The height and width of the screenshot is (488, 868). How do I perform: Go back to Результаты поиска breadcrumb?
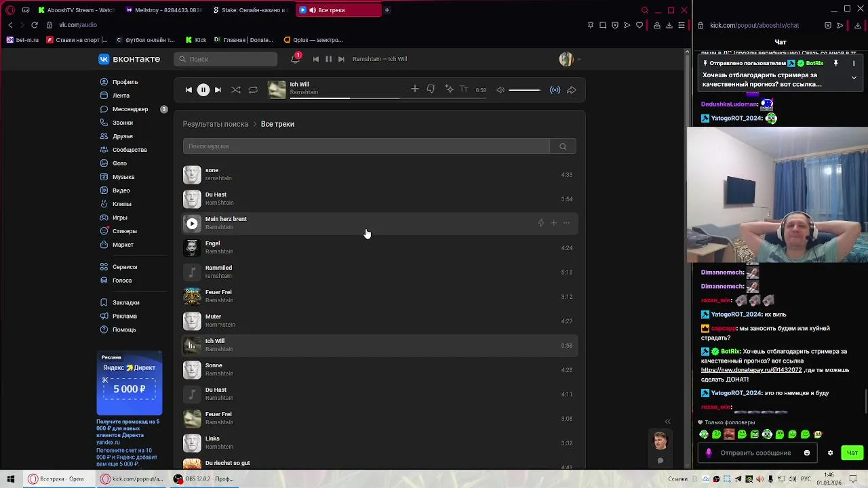[x=215, y=124]
